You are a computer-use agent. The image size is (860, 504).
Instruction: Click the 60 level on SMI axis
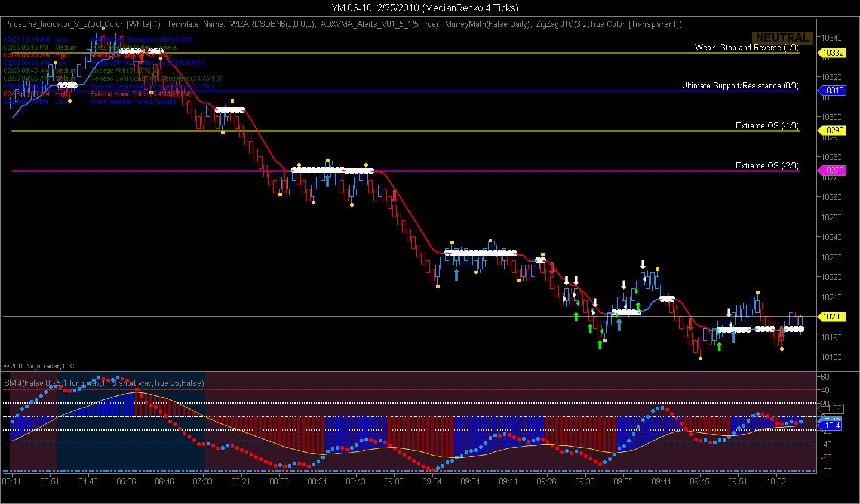pyautogui.click(x=825, y=377)
